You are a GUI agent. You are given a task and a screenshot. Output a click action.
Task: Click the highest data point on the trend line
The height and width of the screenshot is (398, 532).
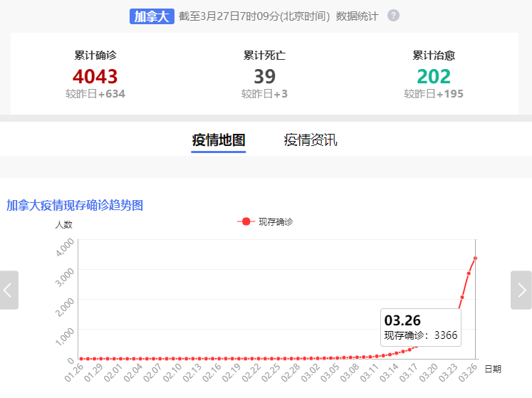click(475, 258)
